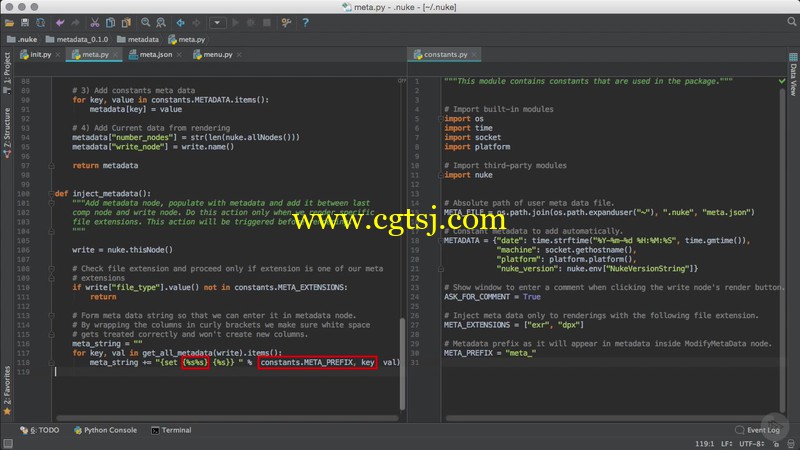The width and height of the screenshot is (800, 450).
Task: Open the 1: Project tool window
Action: pyautogui.click(x=7, y=72)
